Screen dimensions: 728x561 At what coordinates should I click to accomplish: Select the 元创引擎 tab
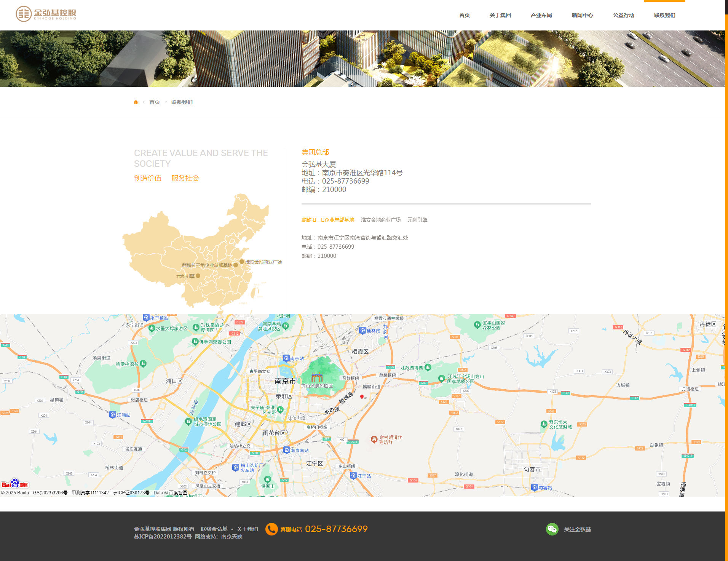pos(418,220)
